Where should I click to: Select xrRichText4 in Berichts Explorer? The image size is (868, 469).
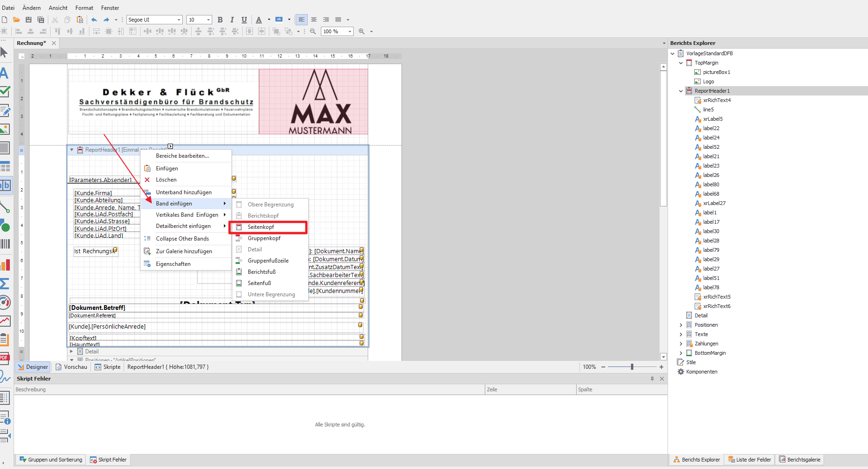click(x=716, y=100)
